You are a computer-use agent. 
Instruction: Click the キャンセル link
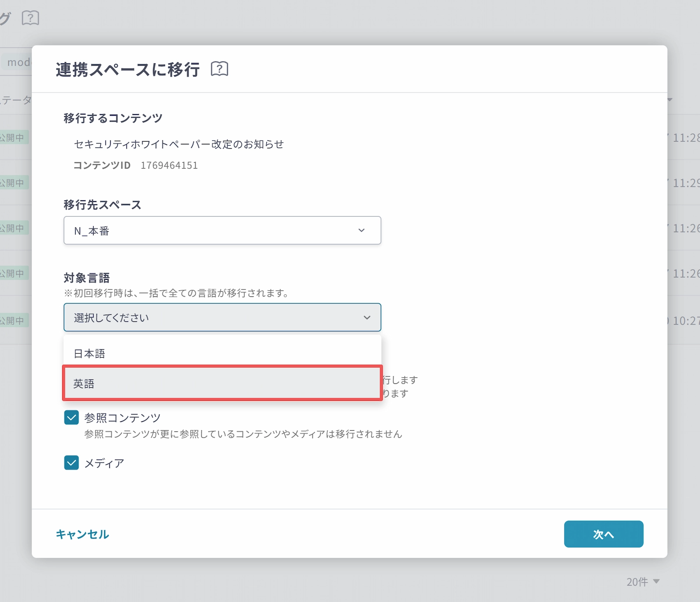[82, 534]
